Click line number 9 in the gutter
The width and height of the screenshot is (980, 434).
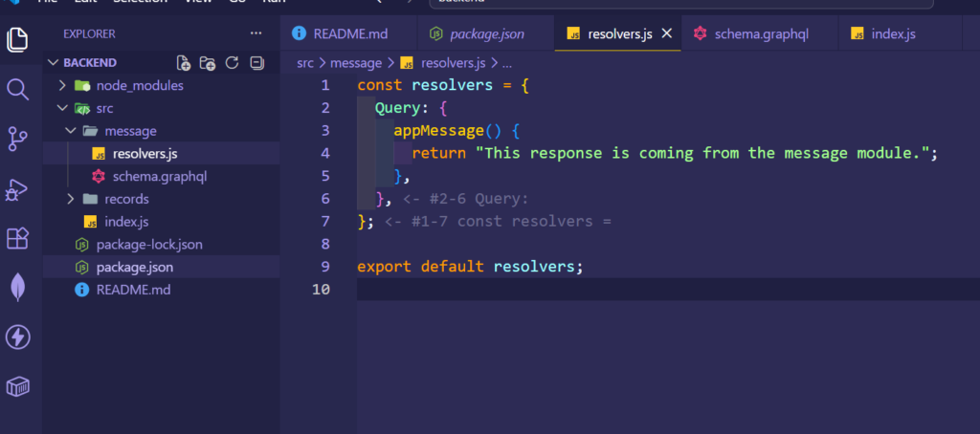tap(324, 267)
